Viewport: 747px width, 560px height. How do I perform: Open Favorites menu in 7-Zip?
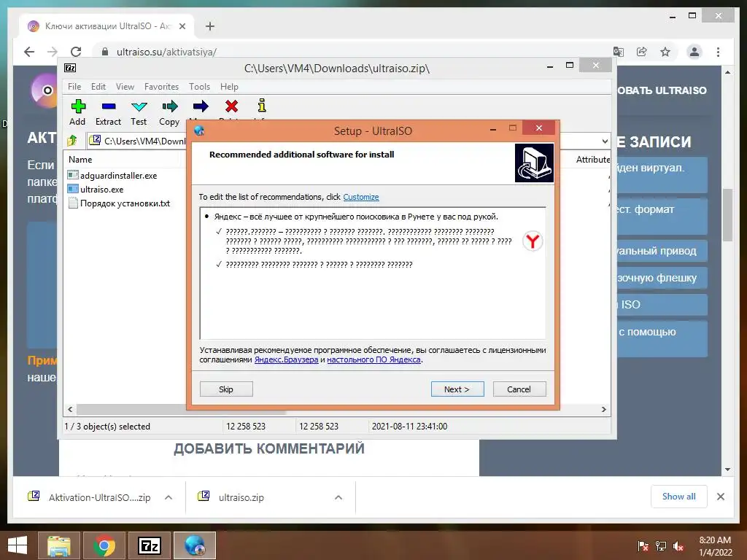coord(161,87)
